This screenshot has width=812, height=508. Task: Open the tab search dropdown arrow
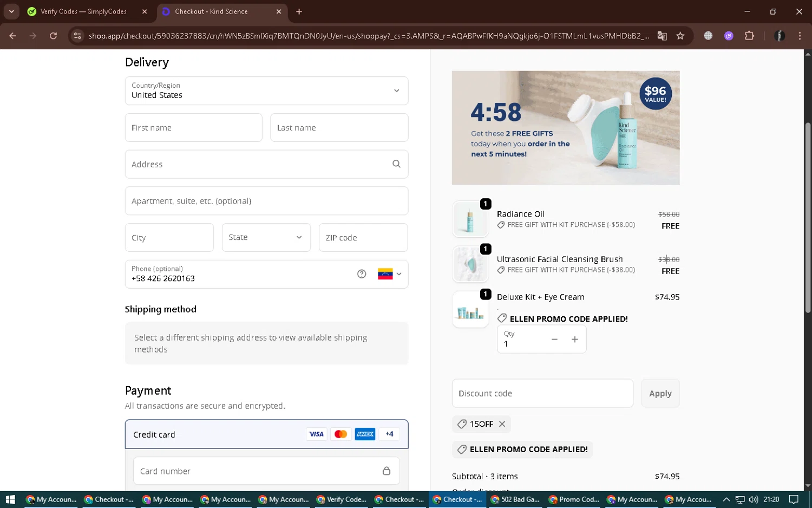[x=11, y=11]
